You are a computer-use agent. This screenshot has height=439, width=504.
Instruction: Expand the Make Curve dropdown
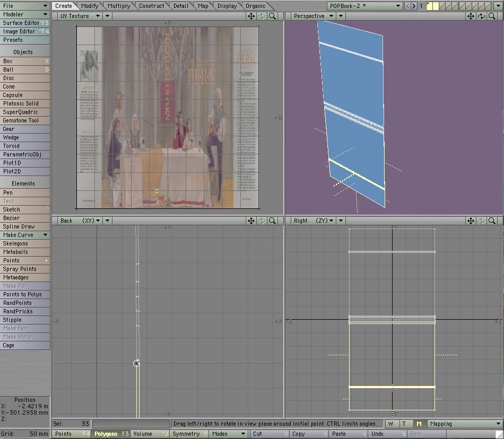coord(25,235)
